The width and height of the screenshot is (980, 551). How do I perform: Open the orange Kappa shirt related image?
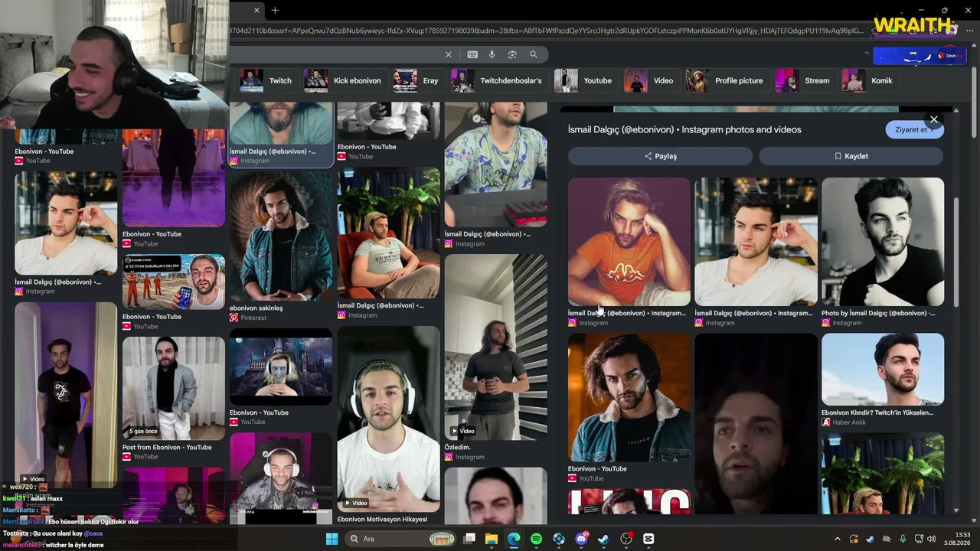[x=629, y=242]
